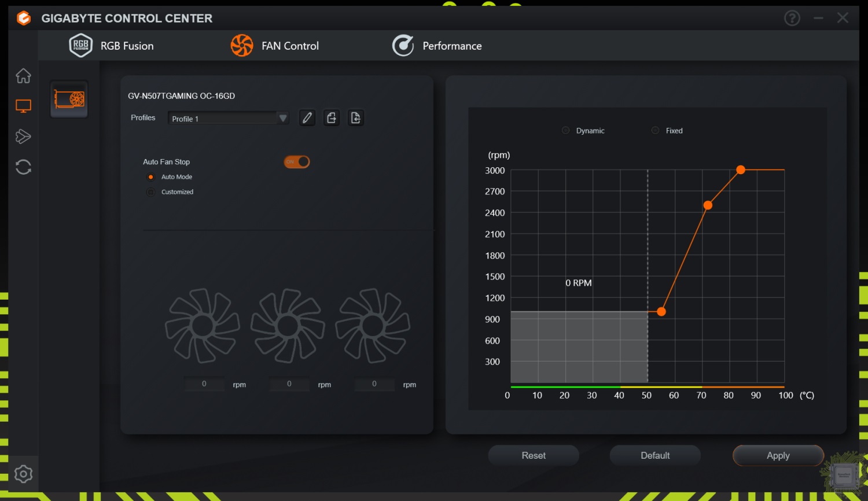Click the Profiles dropdown arrow
The height and width of the screenshot is (501, 868).
point(283,119)
